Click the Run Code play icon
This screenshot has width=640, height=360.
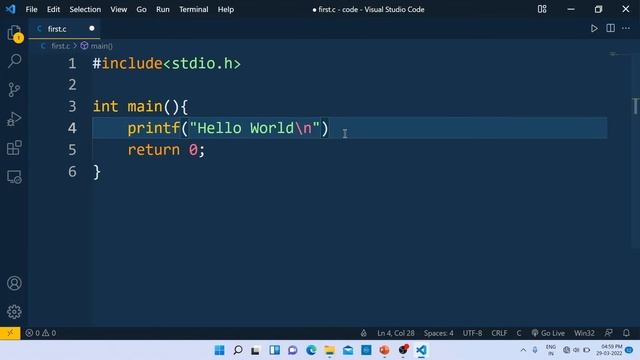click(x=594, y=29)
